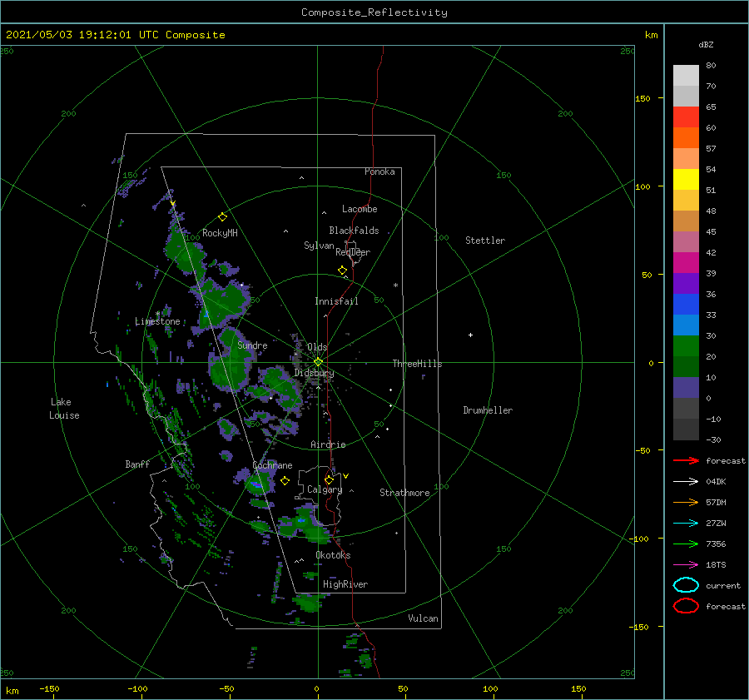Click the Okotoks label
Viewport: 749px width, 700px height.
coord(333,555)
